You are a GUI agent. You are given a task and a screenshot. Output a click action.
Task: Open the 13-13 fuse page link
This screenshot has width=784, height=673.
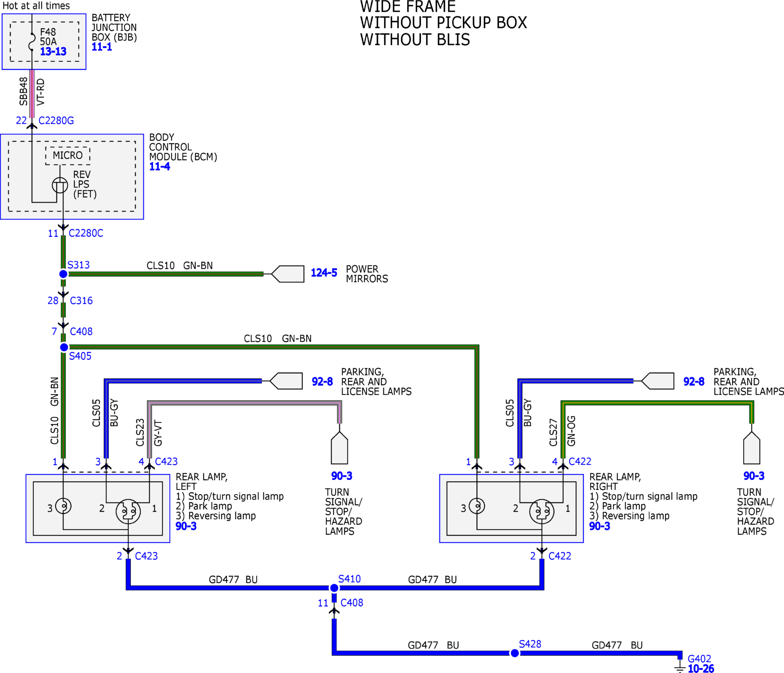tap(53, 52)
